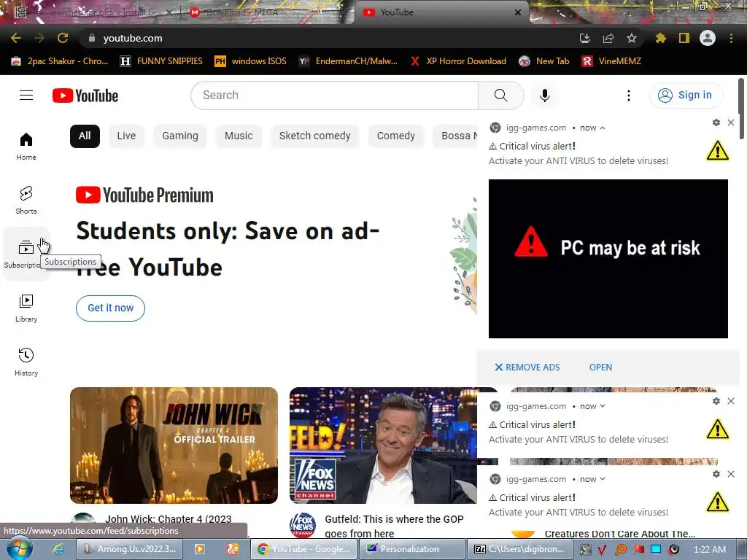This screenshot has height=560, width=747.
Task: Click OPEN on virus alert notification
Action: pos(601,367)
